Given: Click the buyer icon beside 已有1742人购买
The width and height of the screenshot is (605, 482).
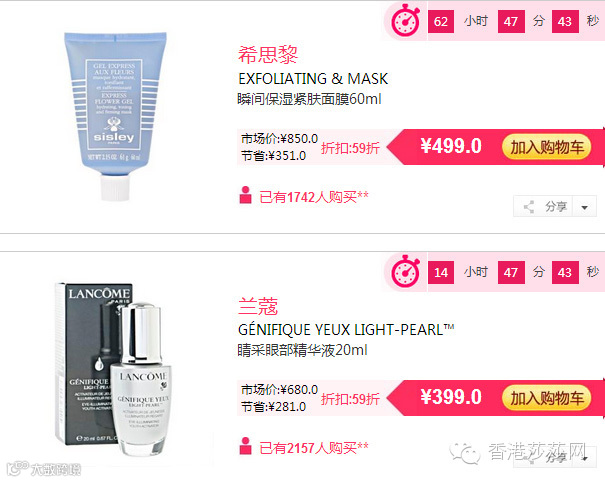Looking at the screenshot, I should click(245, 195).
